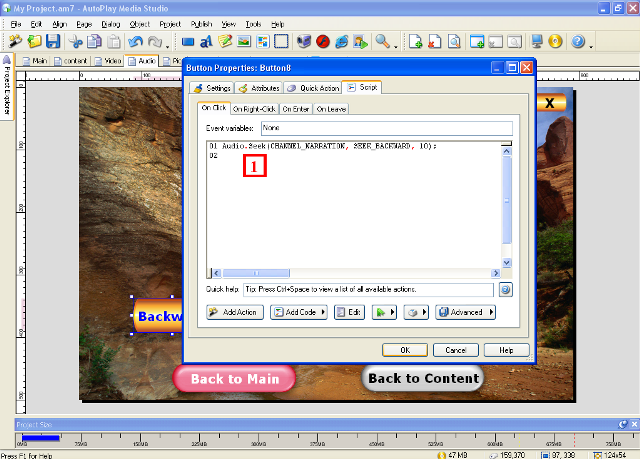Open the quick help icon beside the tip

click(x=506, y=290)
